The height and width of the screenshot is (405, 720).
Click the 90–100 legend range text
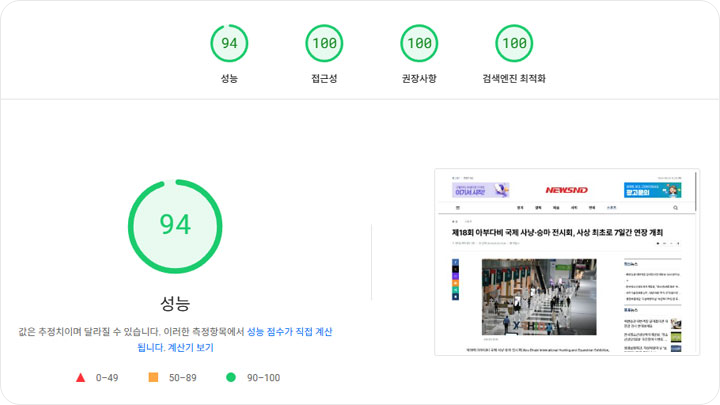click(264, 378)
